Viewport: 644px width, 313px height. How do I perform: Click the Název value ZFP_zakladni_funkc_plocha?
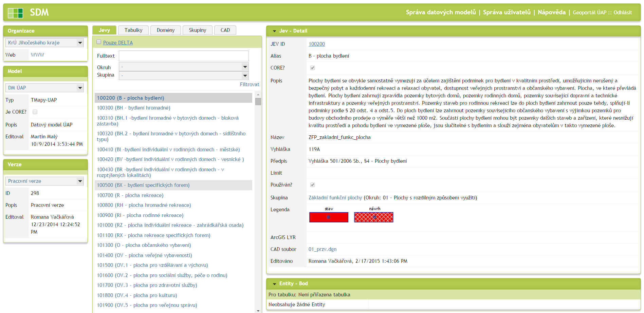[x=339, y=137]
